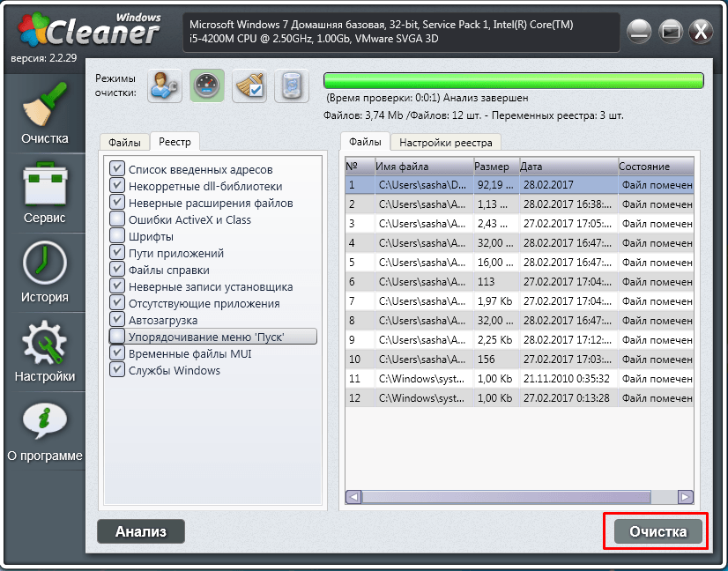Open the История clock section
This screenshot has width=728, height=571.
[x=45, y=272]
